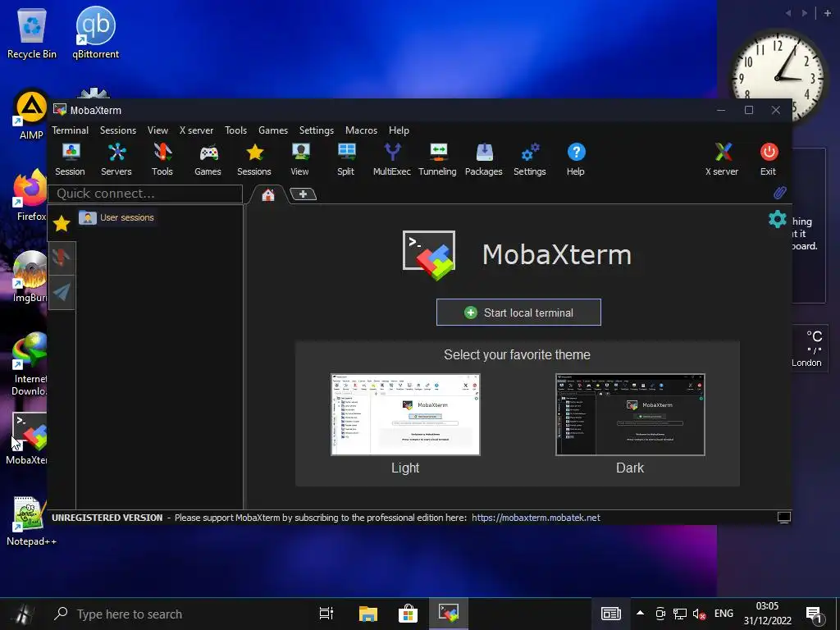Open the Terminal menu
Image resolution: width=840 pixels, height=630 pixels.
(x=71, y=130)
